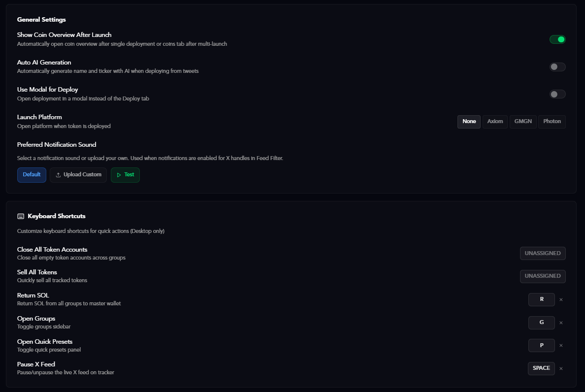This screenshot has width=585, height=392.
Task: Click the keyboard icon beside Keyboard Shortcuts
Action: tap(20, 216)
